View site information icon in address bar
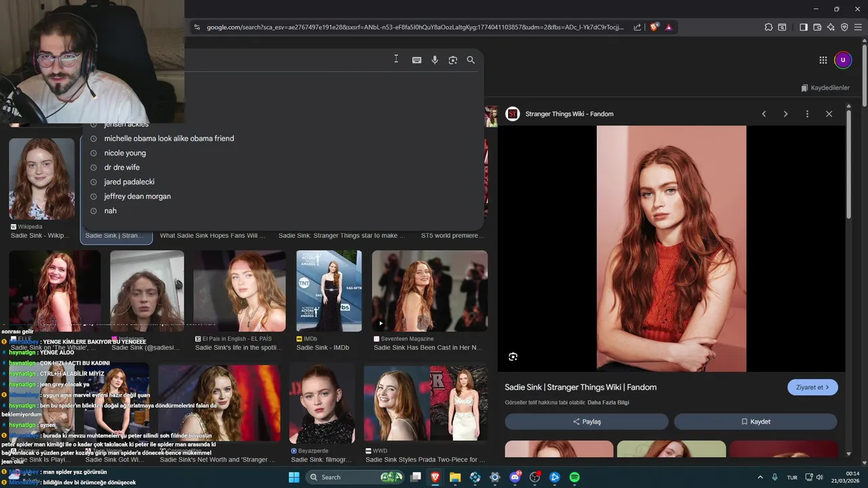868x488 pixels. click(197, 27)
